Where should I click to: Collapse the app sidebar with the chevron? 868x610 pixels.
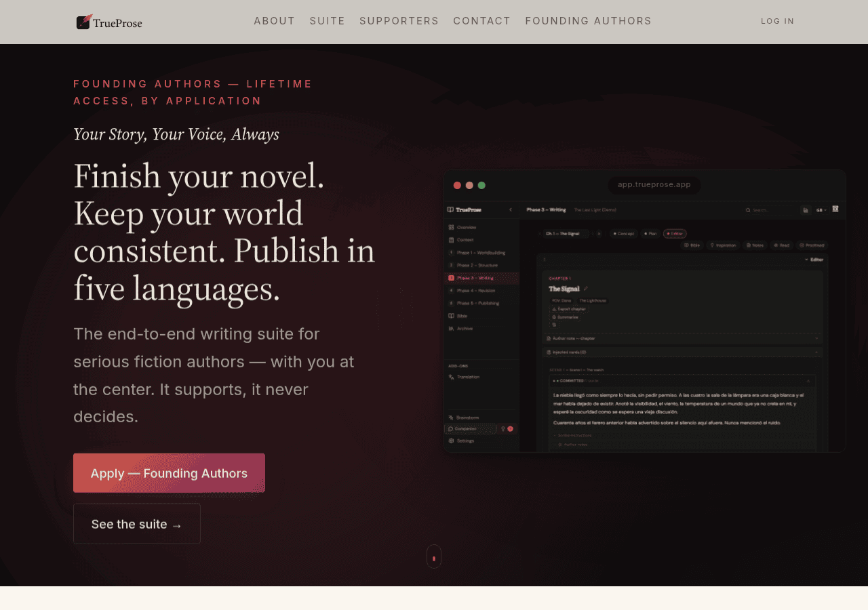pyautogui.click(x=511, y=209)
